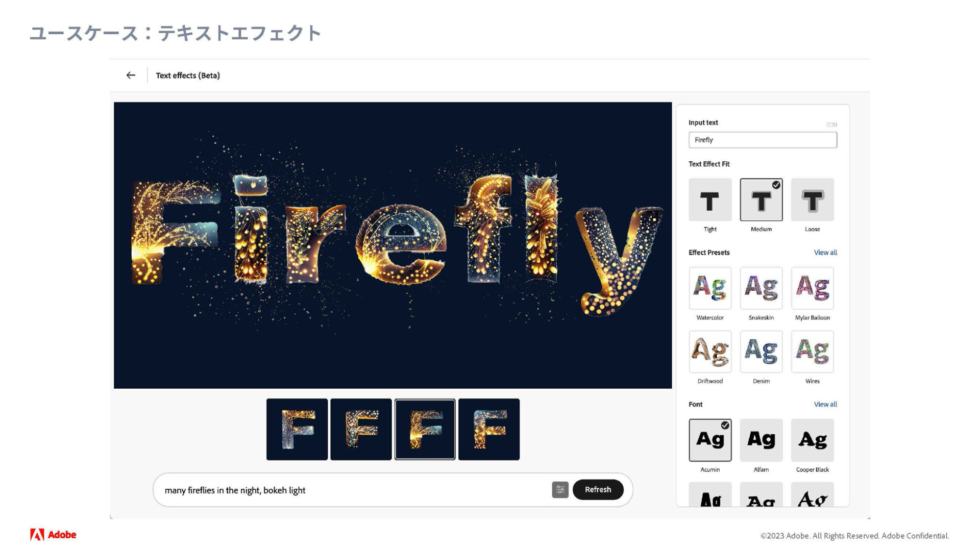Click the Input text field containing Firefly
The height and width of the screenshot is (551, 980).
point(763,140)
